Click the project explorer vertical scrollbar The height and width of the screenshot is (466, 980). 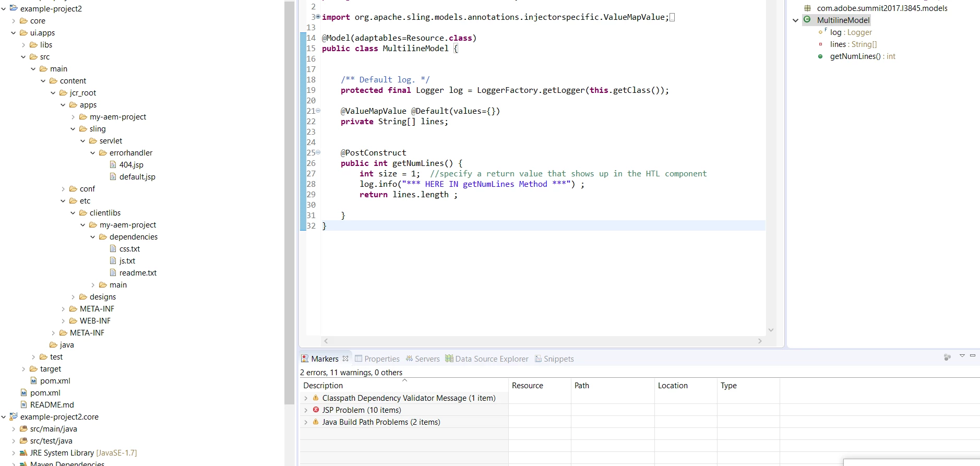[x=290, y=202]
